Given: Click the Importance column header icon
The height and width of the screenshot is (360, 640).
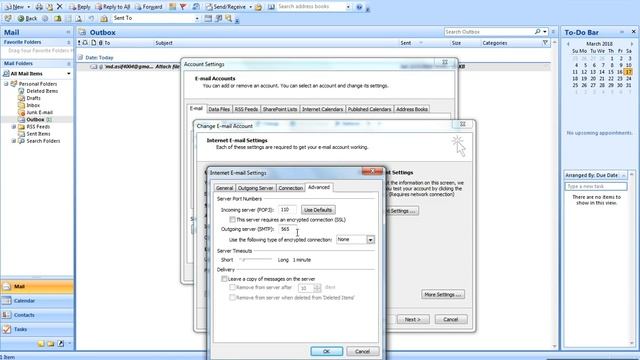Looking at the screenshot, I should pos(79,43).
